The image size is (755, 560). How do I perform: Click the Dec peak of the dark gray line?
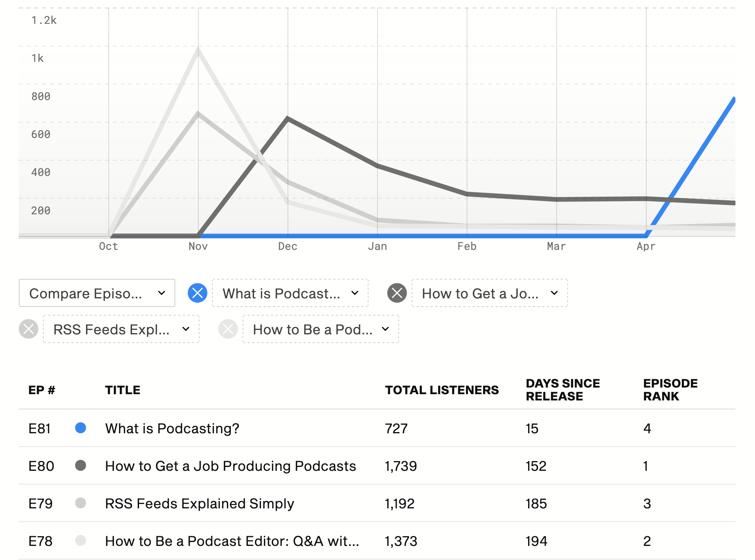coord(288,118)
